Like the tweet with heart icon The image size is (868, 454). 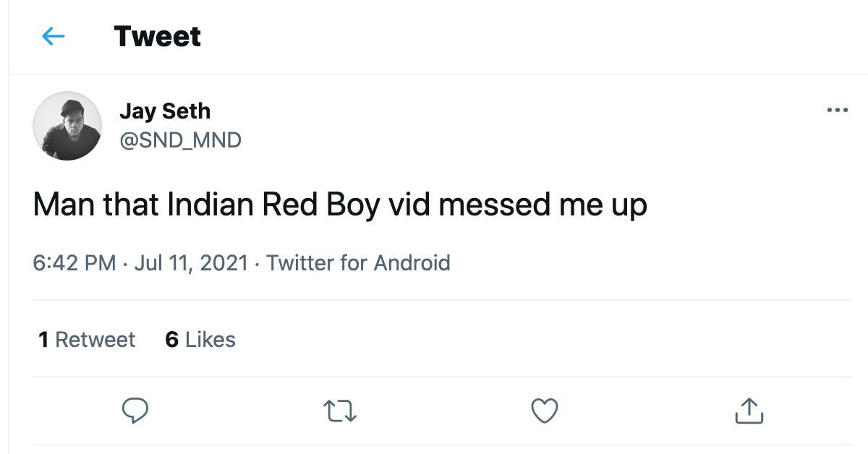(x=544, y=411)
